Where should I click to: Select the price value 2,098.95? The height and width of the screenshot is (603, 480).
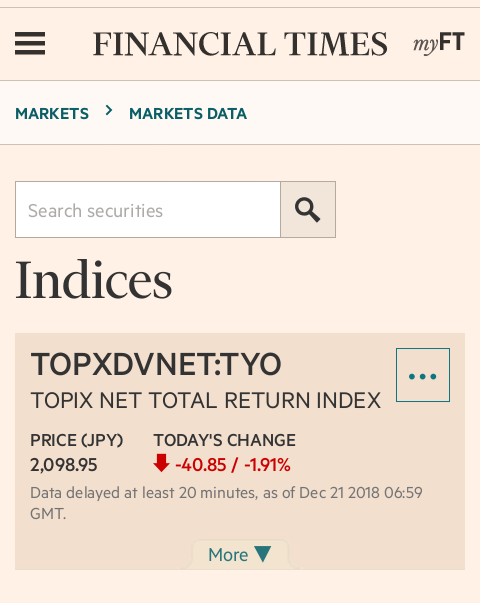click(64, 465)
